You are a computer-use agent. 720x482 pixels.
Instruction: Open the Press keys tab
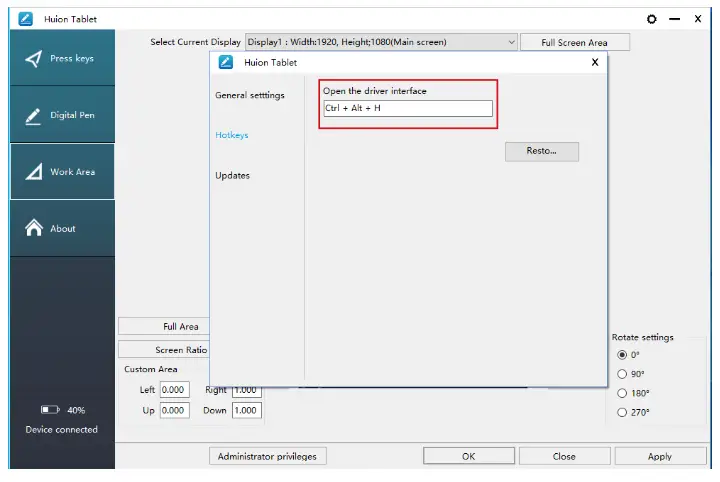click(x=62, y=58)
